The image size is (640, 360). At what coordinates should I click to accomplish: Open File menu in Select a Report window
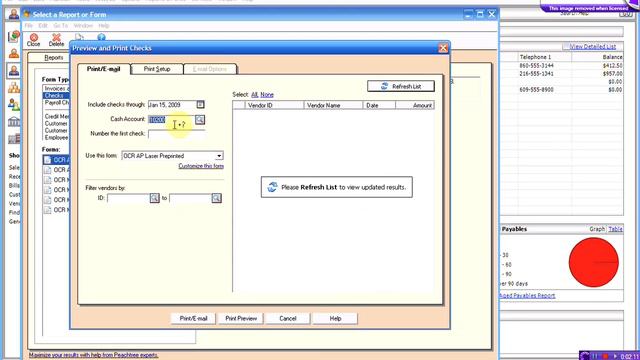point(29,26)
